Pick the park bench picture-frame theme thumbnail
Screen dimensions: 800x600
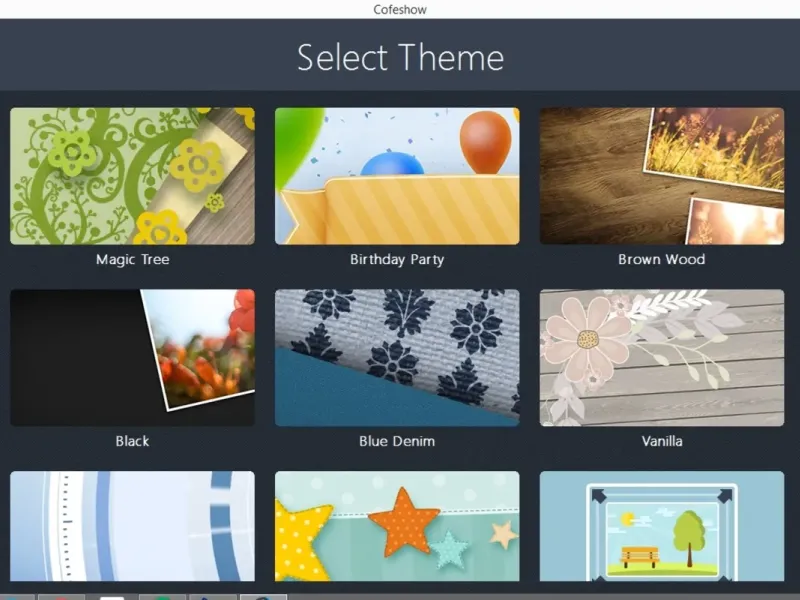pyautogui.click(x=662, y=526)
